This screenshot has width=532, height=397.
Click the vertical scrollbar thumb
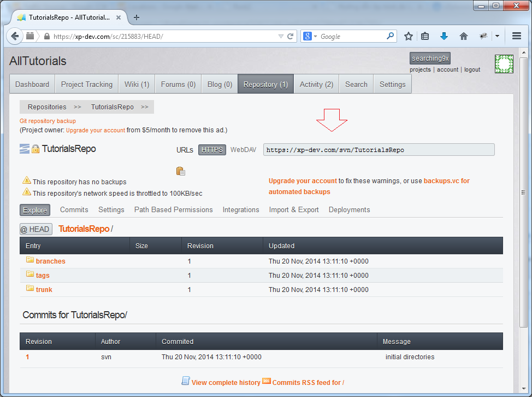(x=523, y=192)
